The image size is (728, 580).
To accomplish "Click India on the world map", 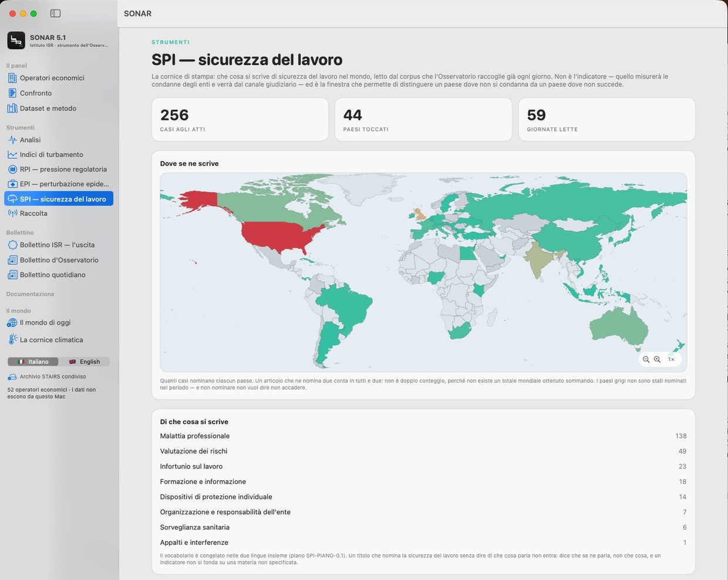I will coord(539,258).
